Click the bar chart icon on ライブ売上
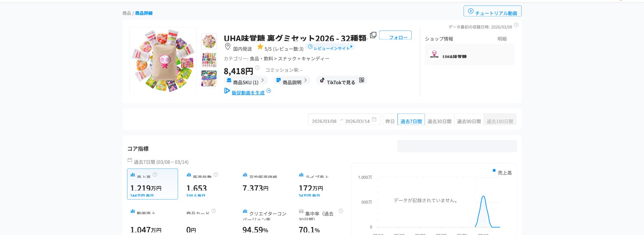This screenshot has width=644, height=235. point(301,175)
